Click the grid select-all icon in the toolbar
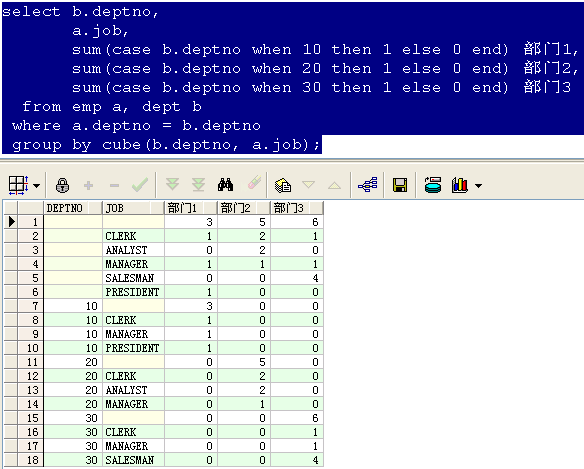Image resolution: width=584 pixels, height=469 pixels. [x=19, y=185]
